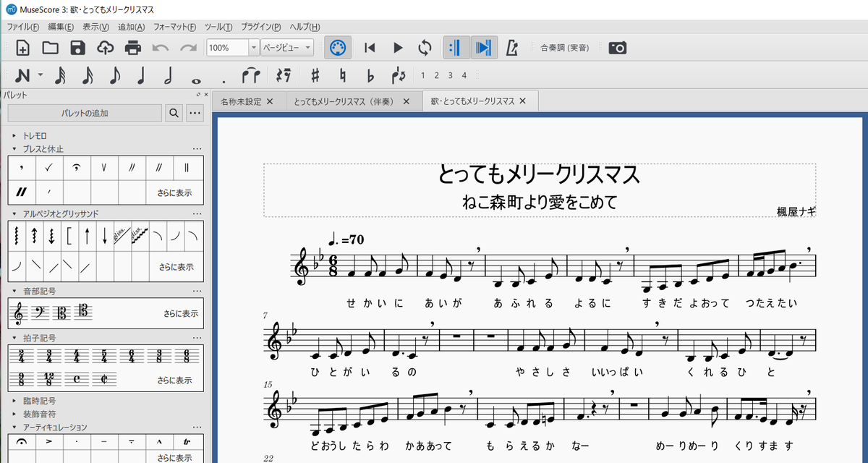Start score playback
Image resolution: width=868 pixels, height=463 pixels.
tap(397, 48)
